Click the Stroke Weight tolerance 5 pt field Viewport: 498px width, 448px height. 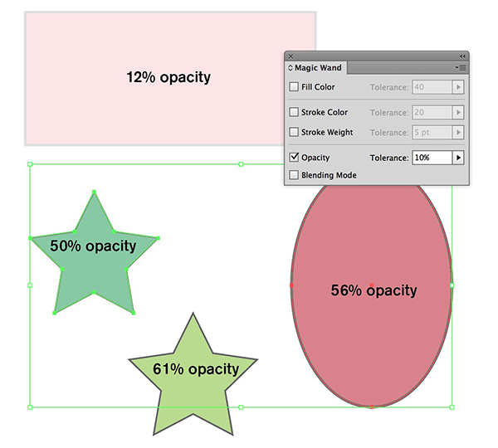pos(432,133)
